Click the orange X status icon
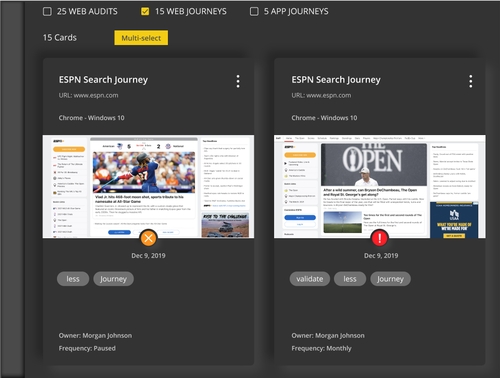This screenshot has height=378, width=500. (148, 238)
